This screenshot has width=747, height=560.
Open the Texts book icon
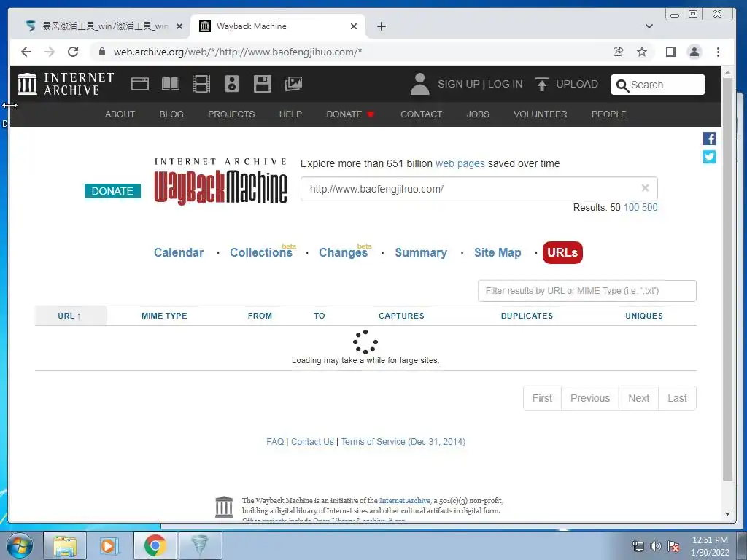coord(171,84)
